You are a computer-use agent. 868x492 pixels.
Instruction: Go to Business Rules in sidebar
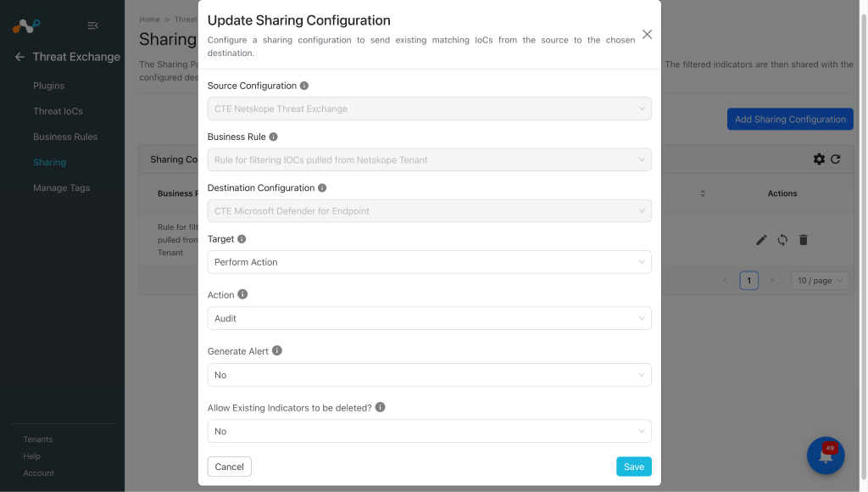(x=65, y=137)
